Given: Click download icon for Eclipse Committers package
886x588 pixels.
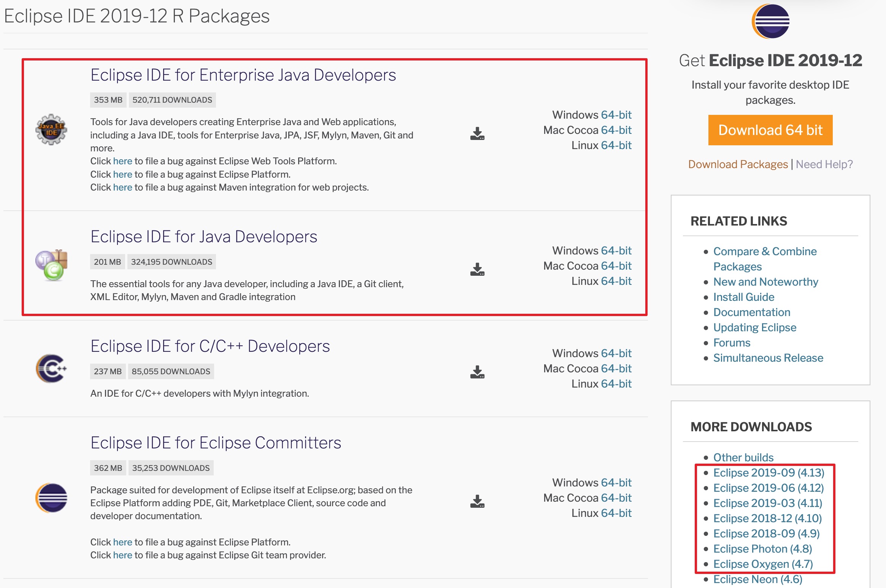Looking at the screenshot, I should tap(477, 501).
